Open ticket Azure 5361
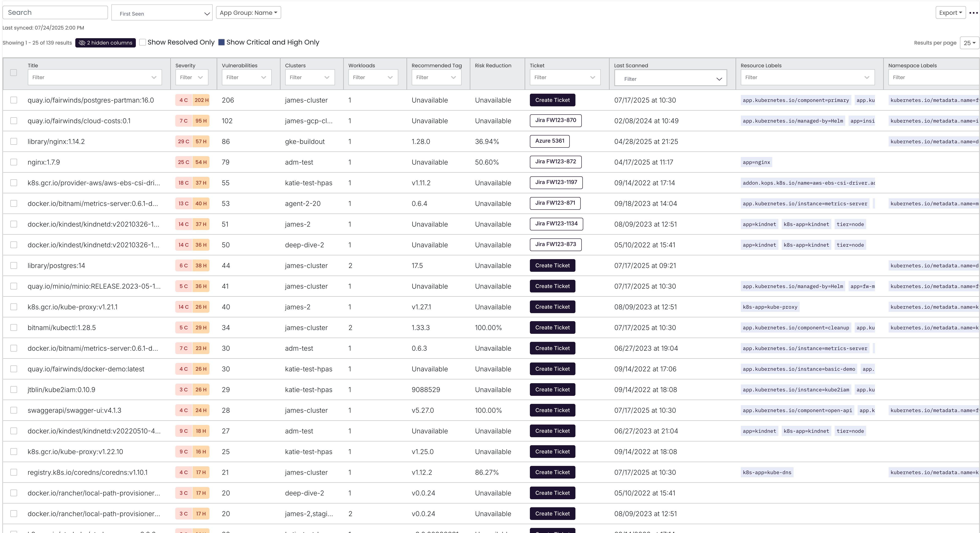This screenshot has width=980, height=533. pyautogui.click(x=550, y=141)
